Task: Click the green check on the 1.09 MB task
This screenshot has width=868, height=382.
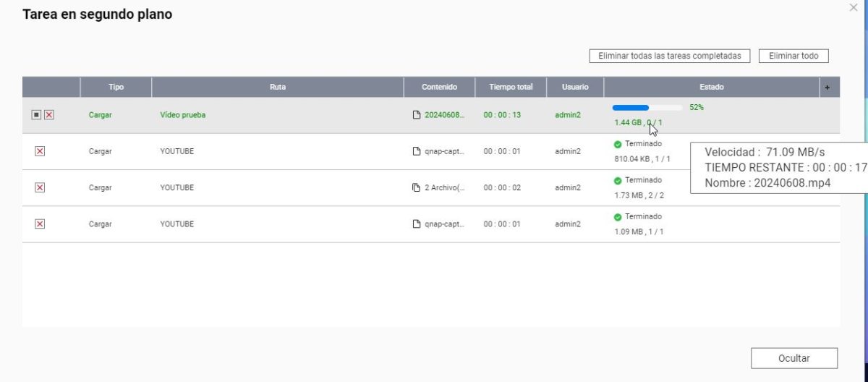Action: (618, 216)
